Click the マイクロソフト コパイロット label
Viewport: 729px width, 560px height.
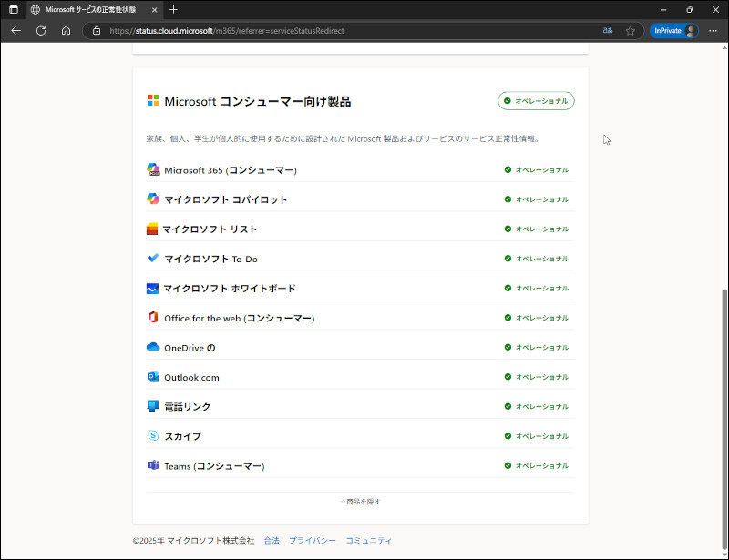coord(226,199)
